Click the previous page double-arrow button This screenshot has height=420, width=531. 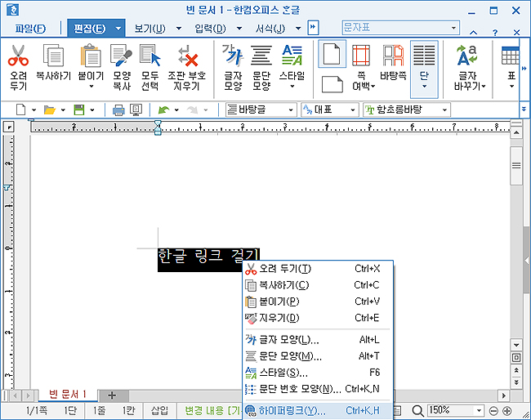coord(516,370)
